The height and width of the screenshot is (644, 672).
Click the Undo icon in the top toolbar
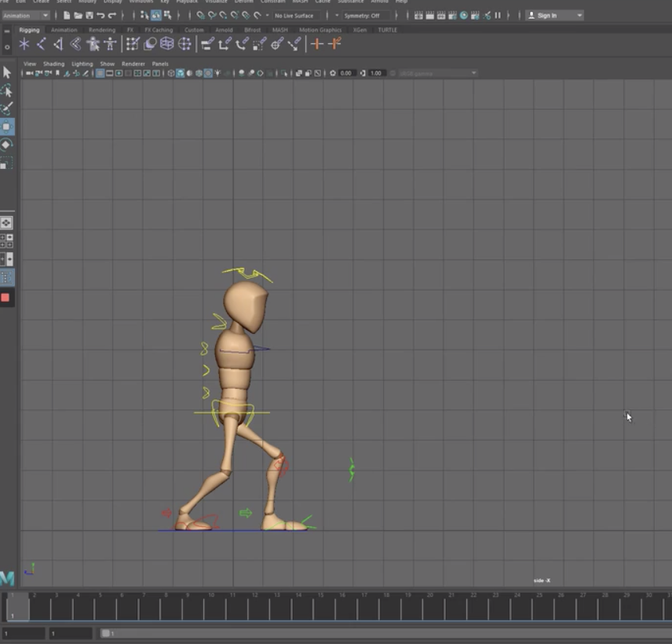tap(102, 15)
